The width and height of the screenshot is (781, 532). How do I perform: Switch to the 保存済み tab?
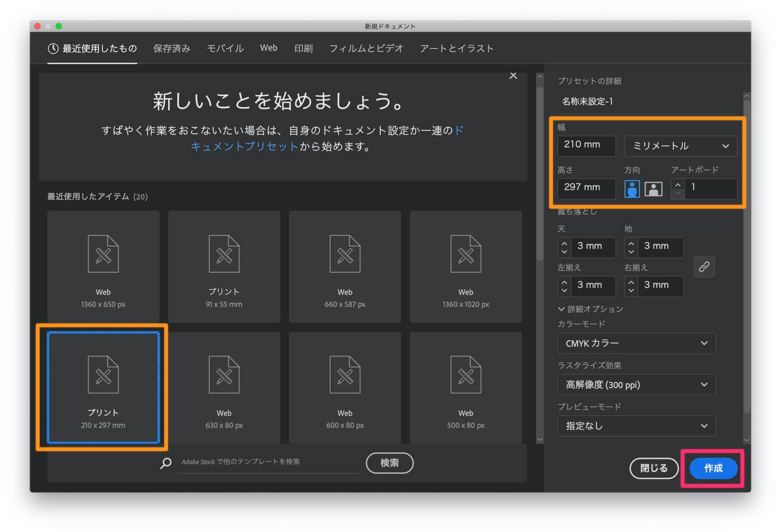click(172, 49)
